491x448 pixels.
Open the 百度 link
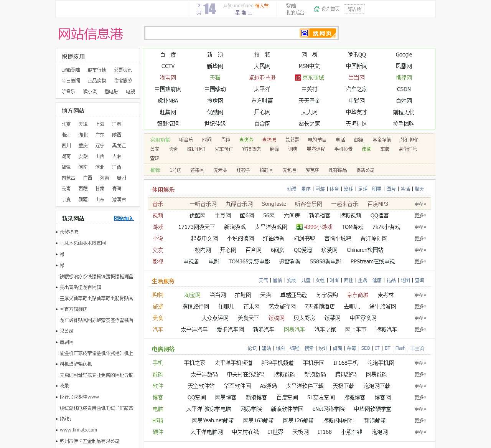168,55
